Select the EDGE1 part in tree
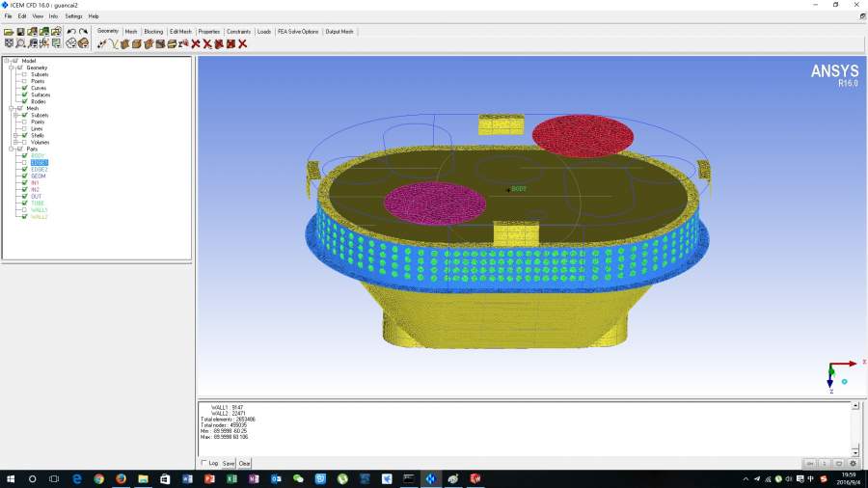The height and width of the screenshot is (488, 868). tap(40, 163)
